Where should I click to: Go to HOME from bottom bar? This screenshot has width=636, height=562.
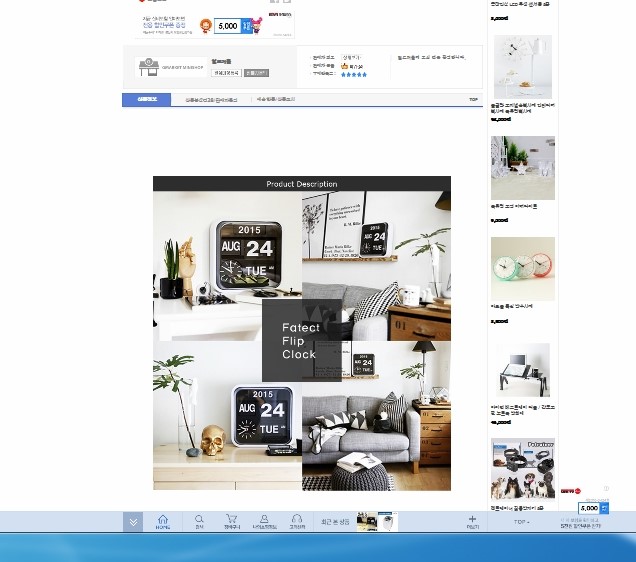click(163, 522)
